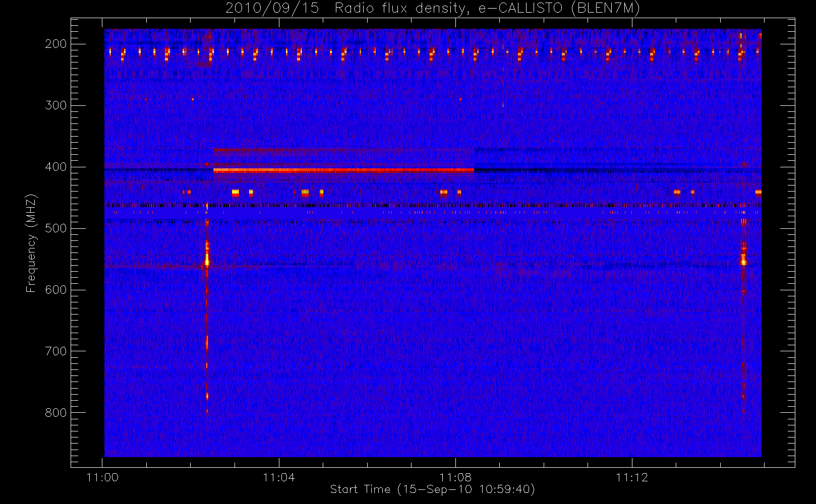Select the 400 frequency tick label
The height and width of the screenshot is (504, 816).
[55, 167]
